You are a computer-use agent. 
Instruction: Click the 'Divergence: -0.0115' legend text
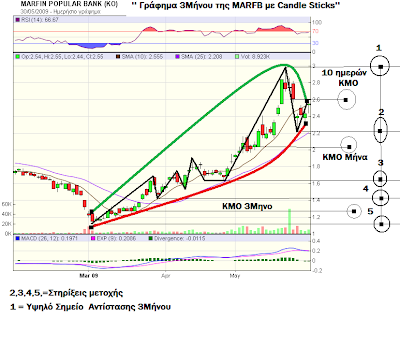coord(180,239)
